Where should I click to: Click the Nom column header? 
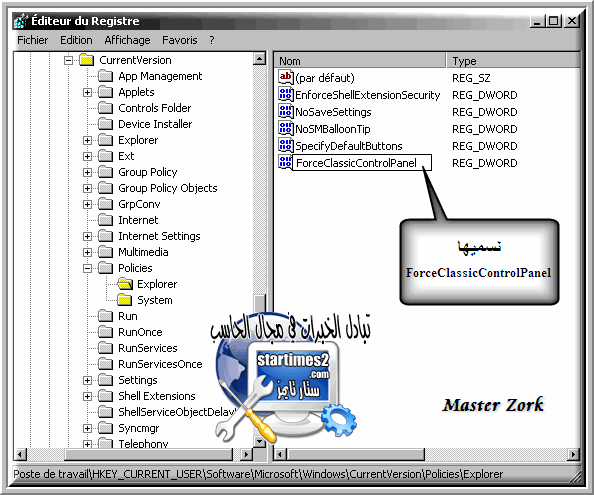pos(359,61)
